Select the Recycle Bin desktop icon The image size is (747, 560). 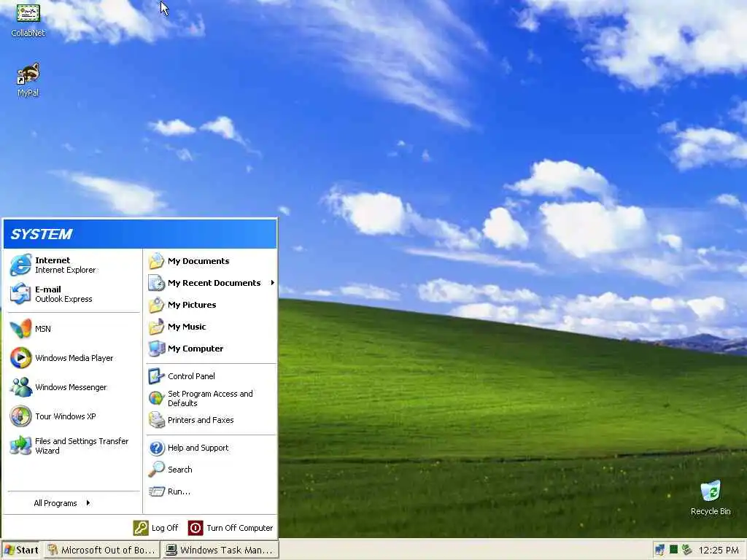pyautogui.click(x=711, y=498)
